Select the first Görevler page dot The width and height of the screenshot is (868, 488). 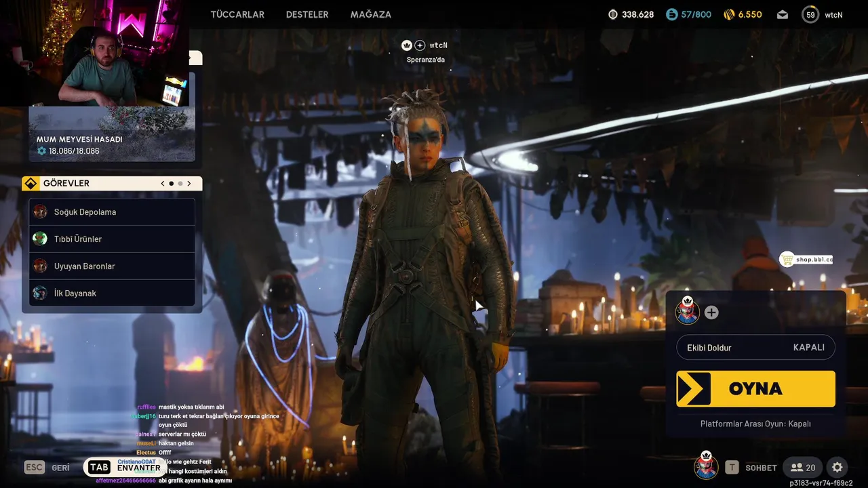(x=172, y=184)
